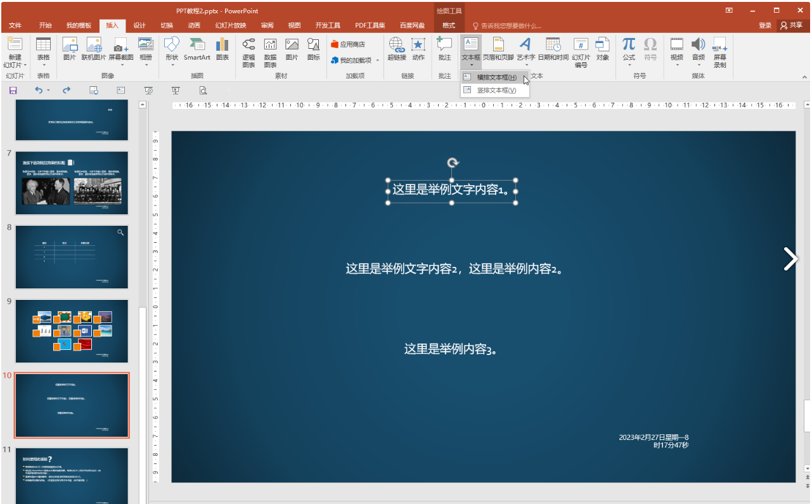This screenshot has width=812, height=504.
Task: Open the 文件 file tab
Action: click(x=15, y=25)
